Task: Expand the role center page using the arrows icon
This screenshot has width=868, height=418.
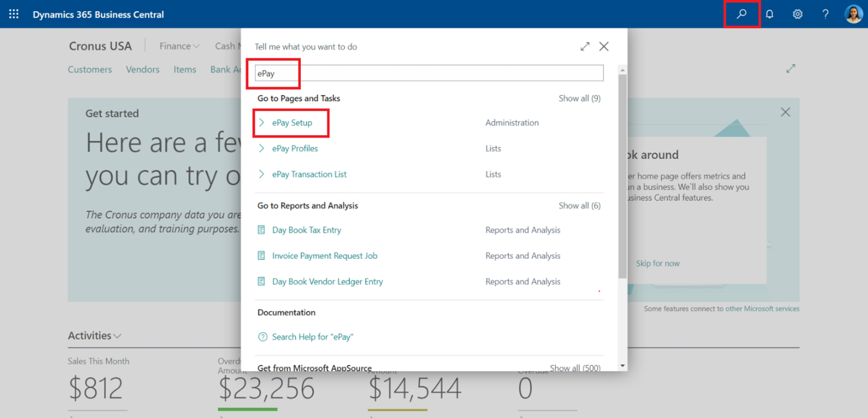Action: 791,69
